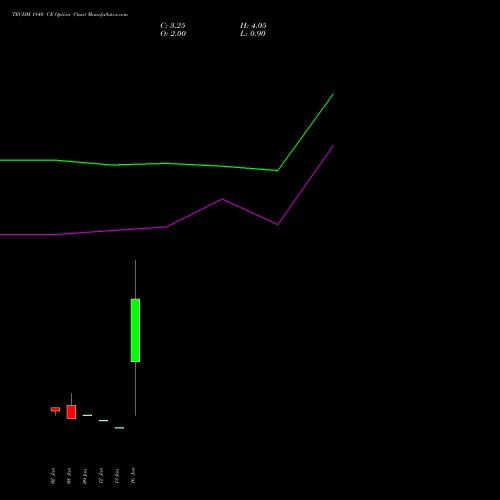Click the "02 Jan" date label on the axis
The width and height of the screenshot is (500, 500).
(53, 476)
